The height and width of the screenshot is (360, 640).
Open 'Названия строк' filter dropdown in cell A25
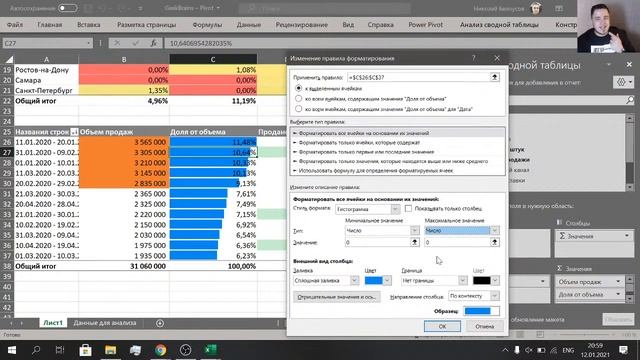point(74,132)
